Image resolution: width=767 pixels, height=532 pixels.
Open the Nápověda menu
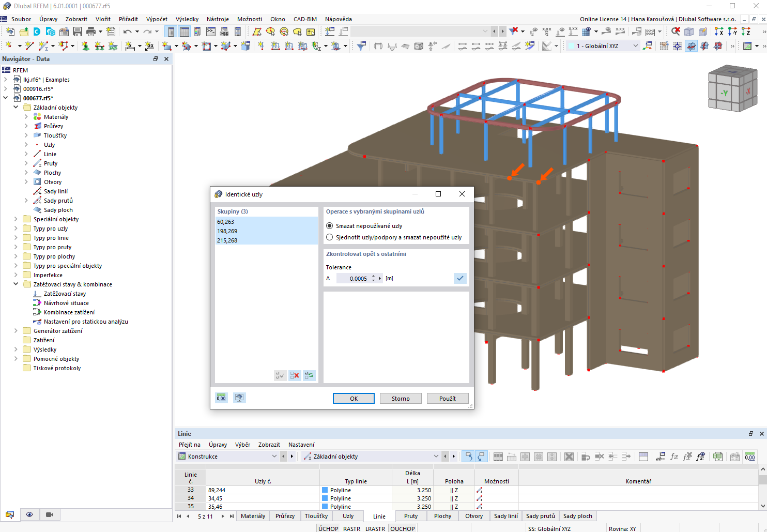pyautogui.click(x=339, y=19)
